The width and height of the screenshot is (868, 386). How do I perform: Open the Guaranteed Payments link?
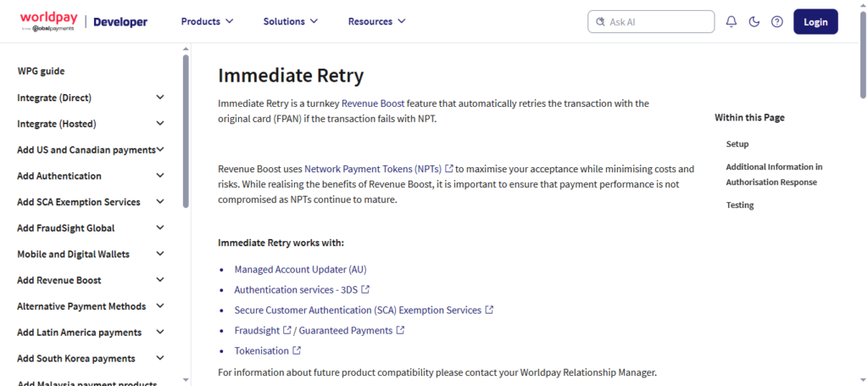point(346,331)
